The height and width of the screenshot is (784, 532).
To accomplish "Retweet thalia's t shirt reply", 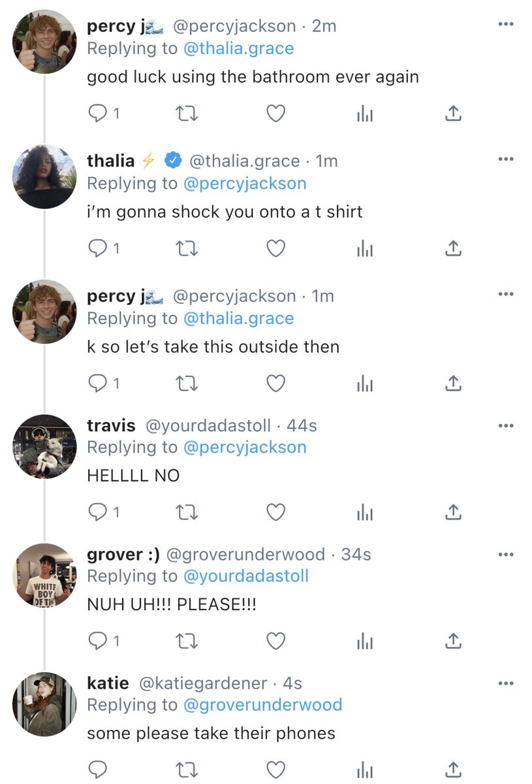I will [187, 248].
